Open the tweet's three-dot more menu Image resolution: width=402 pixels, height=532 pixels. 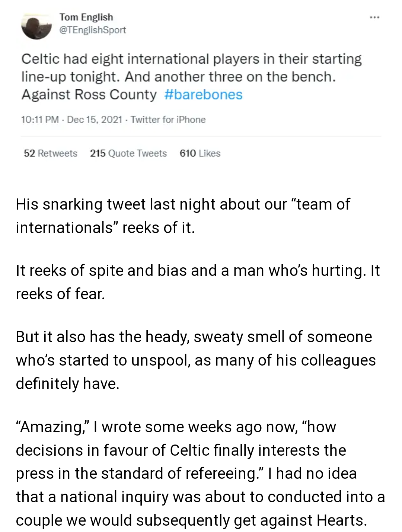[x=374, y=17]
